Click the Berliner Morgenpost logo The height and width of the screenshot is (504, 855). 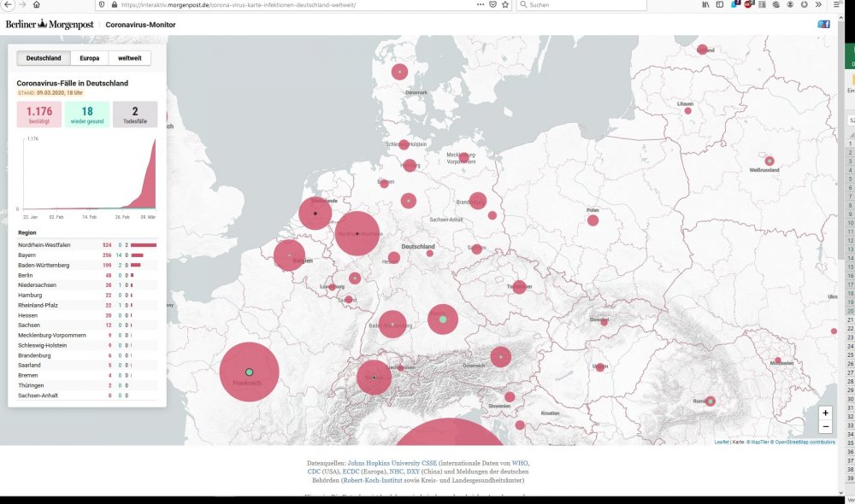(50, 25)
